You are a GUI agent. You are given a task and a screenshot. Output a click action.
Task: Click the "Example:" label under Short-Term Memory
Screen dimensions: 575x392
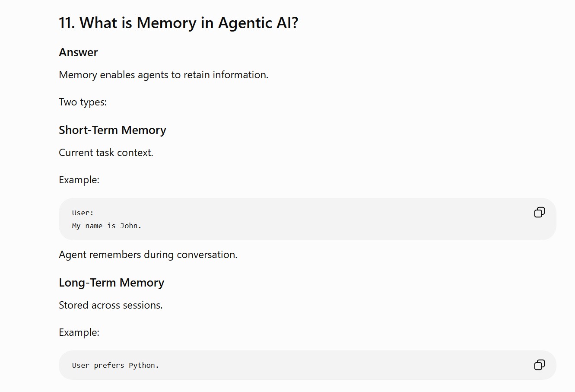click(79, 180)
